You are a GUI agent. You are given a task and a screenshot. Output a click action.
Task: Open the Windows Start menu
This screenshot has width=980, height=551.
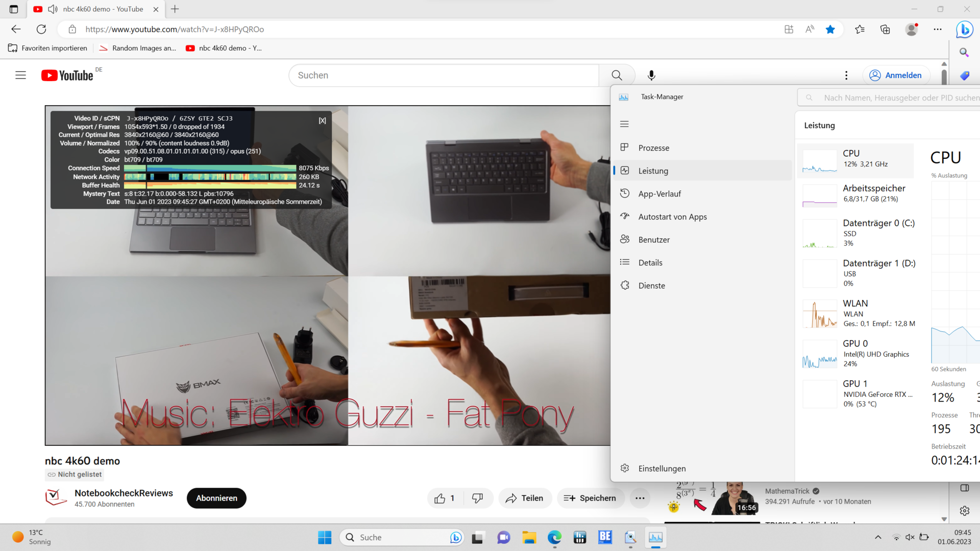325,537
